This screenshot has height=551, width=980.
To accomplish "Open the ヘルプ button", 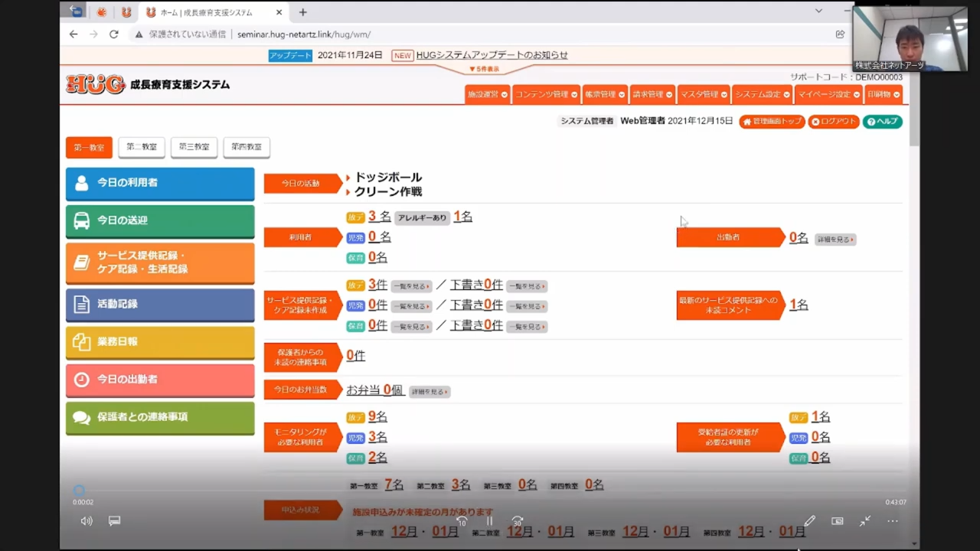I will [883, 122].
